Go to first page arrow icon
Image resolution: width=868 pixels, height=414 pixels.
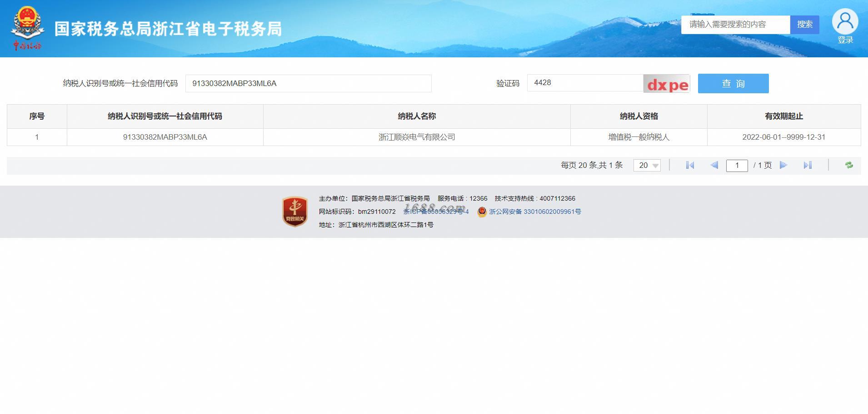pos(690,165)
